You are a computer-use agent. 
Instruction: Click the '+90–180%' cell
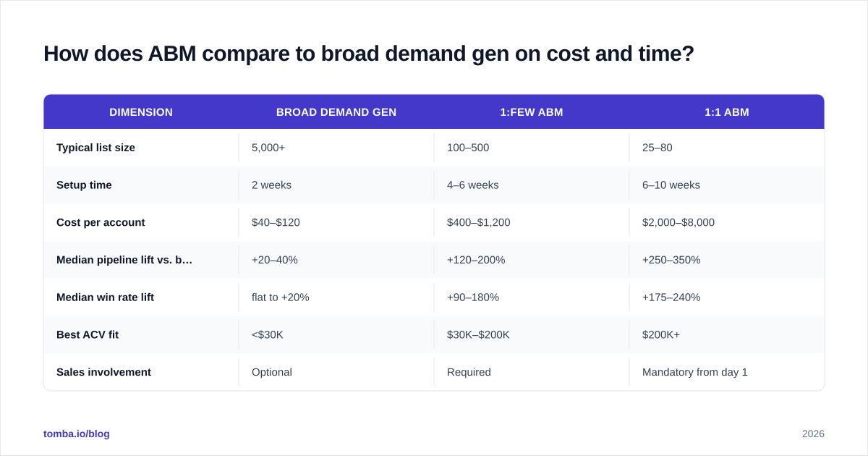click(473, 297)
